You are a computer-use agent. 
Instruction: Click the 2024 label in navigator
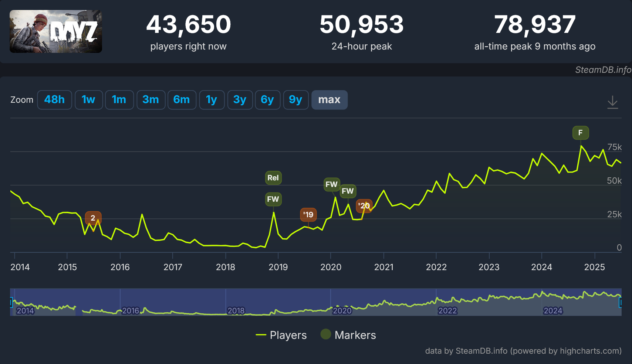[x=553, y=311]
